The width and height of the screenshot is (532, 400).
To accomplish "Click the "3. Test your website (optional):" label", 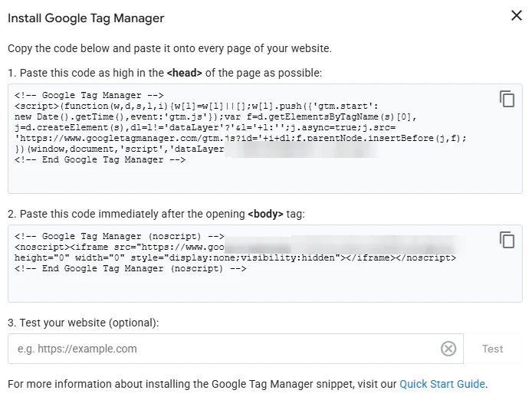I will coord(83,323).
